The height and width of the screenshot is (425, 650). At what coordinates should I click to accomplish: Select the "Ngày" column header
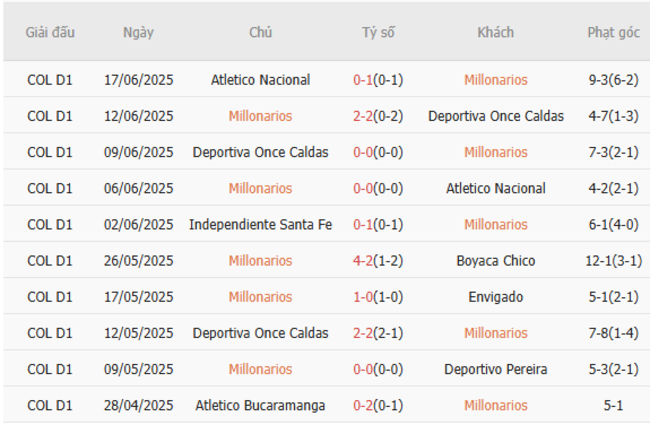(138, 32)
